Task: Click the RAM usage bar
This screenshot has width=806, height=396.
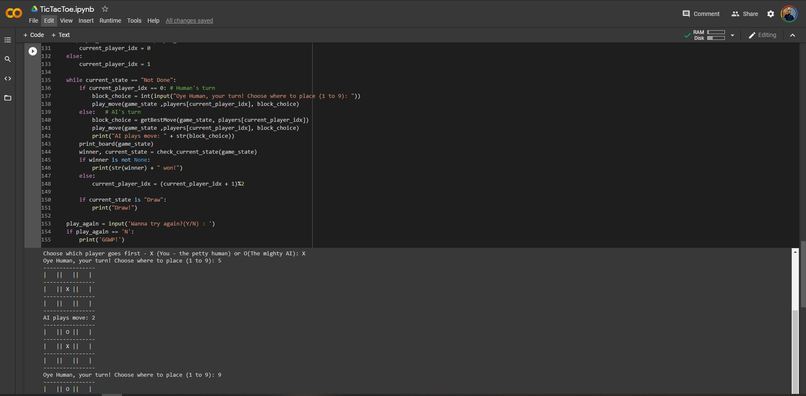Action: 716,32
